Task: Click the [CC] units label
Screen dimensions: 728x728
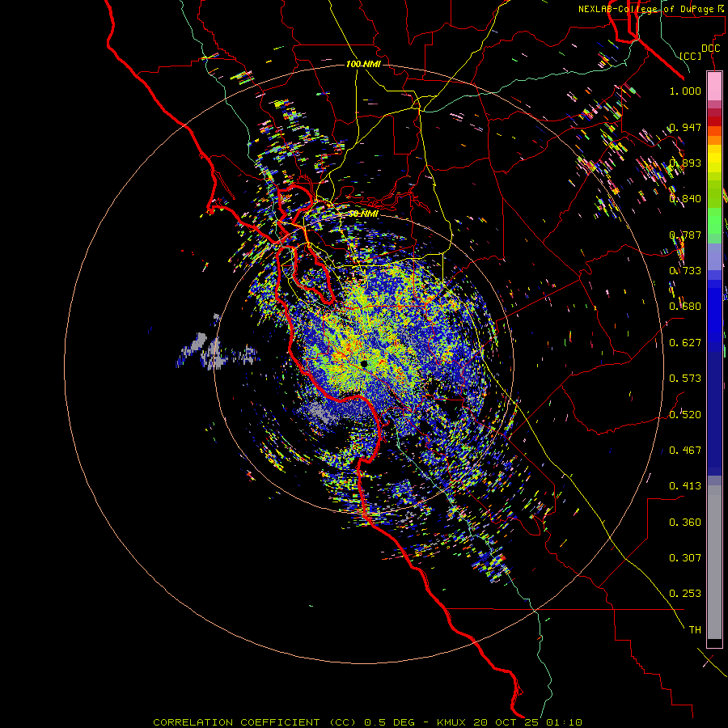Action: (x=691, y=56)
